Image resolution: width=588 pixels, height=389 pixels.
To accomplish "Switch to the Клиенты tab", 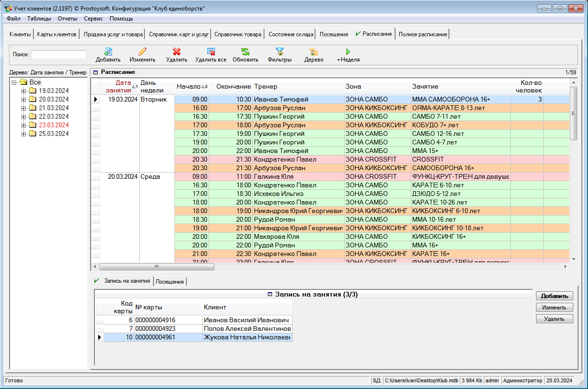I will [x=20, y=34].
